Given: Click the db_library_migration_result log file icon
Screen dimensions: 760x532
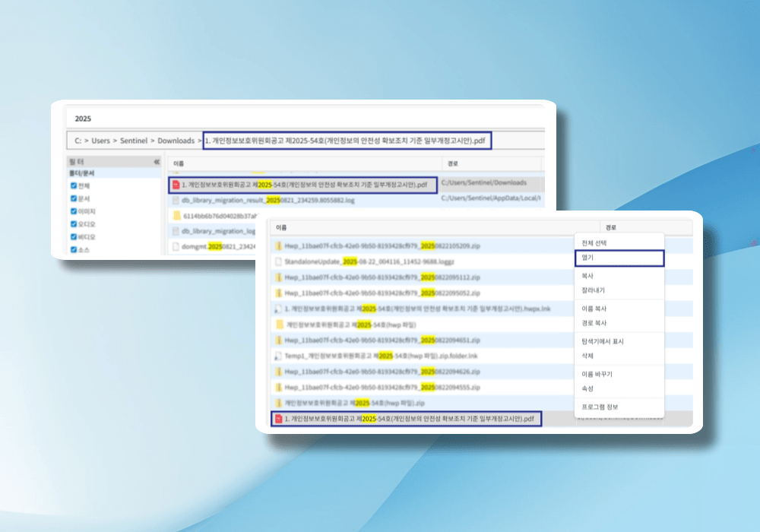Looking at the screenshot, I should [176, 201].
